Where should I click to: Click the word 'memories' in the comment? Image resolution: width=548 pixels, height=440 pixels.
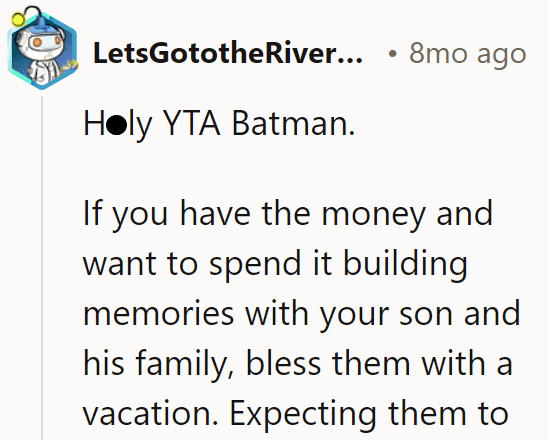[x=158, y=314]
